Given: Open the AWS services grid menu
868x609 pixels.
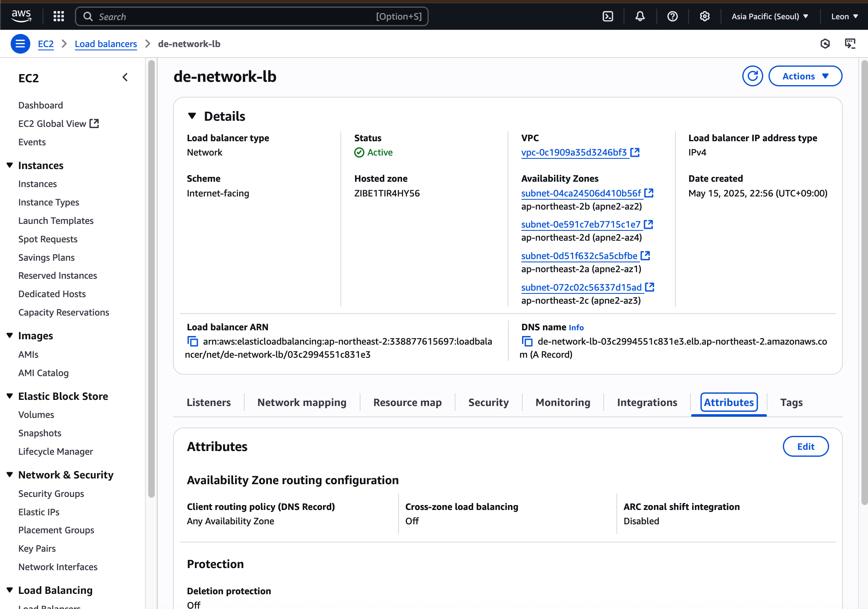Looking at the screenshot, I should (x=59, y=16).
